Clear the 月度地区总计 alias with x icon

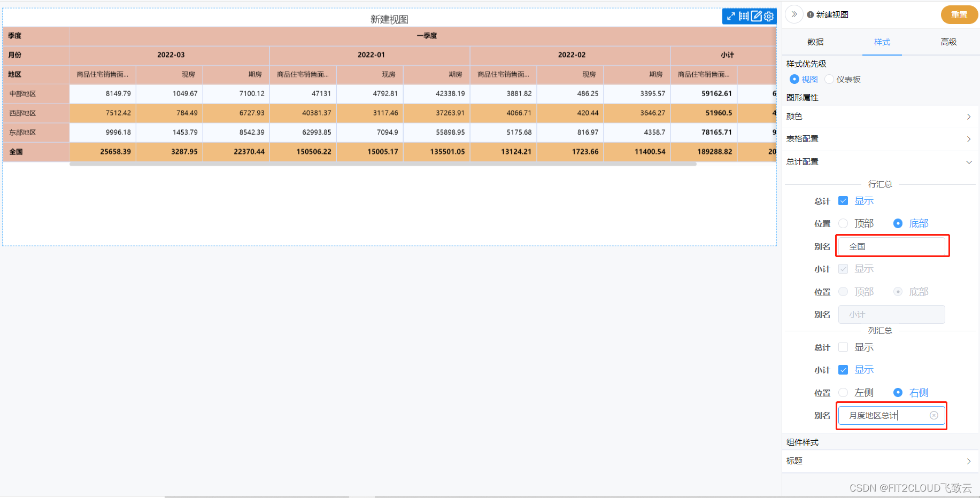click(x=934, y=415)
